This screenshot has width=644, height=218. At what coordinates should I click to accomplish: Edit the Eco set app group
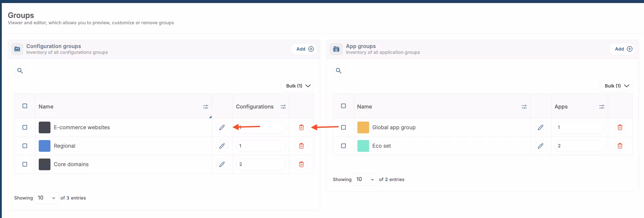click(540, 146)
